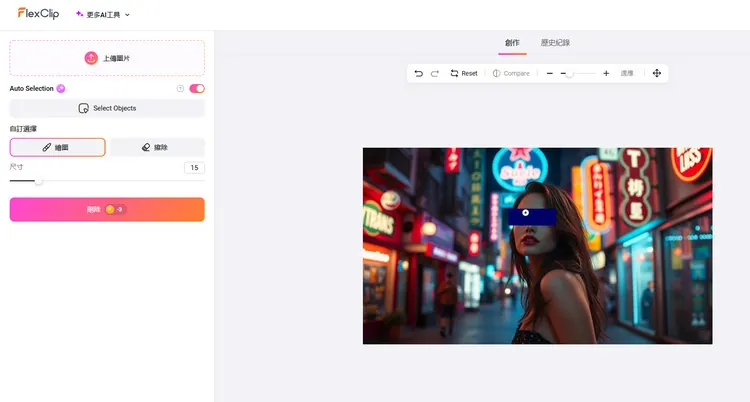Click the neon street photo on the canvas

pos(538,246)
